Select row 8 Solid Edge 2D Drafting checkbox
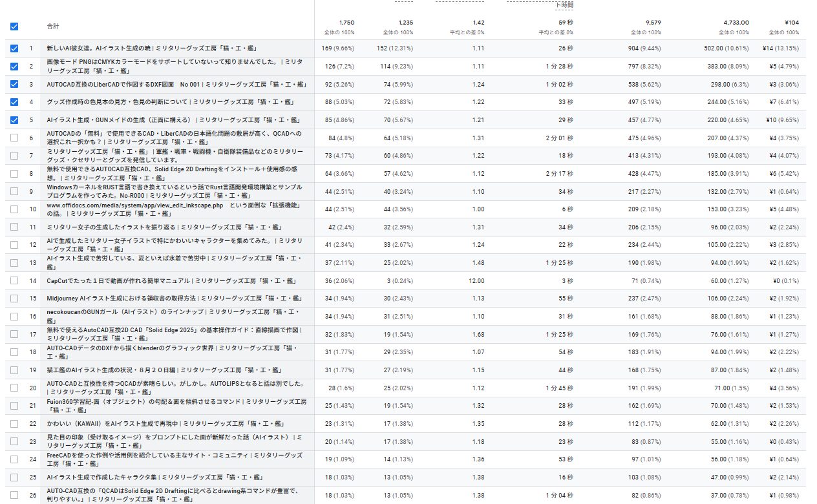 [14, 173]
